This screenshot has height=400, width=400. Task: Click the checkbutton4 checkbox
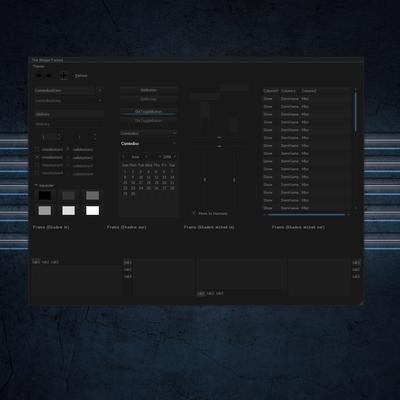click(37, 173)
